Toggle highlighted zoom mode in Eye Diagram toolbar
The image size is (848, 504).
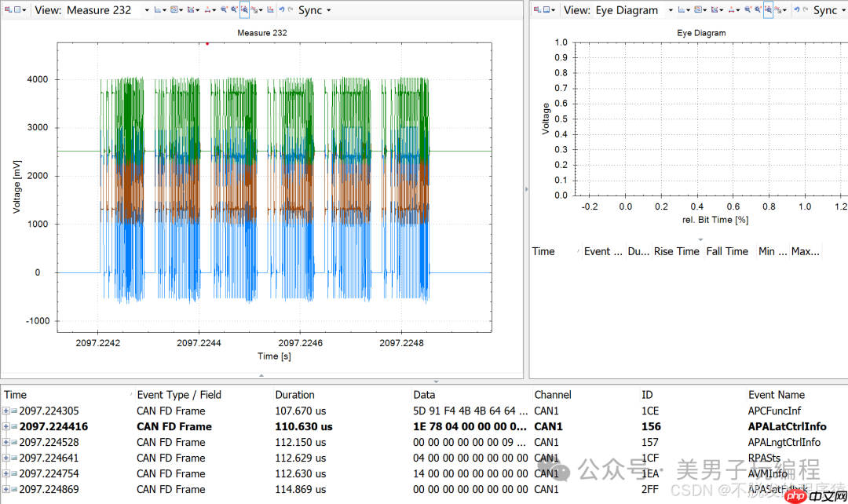coord(767,10)
